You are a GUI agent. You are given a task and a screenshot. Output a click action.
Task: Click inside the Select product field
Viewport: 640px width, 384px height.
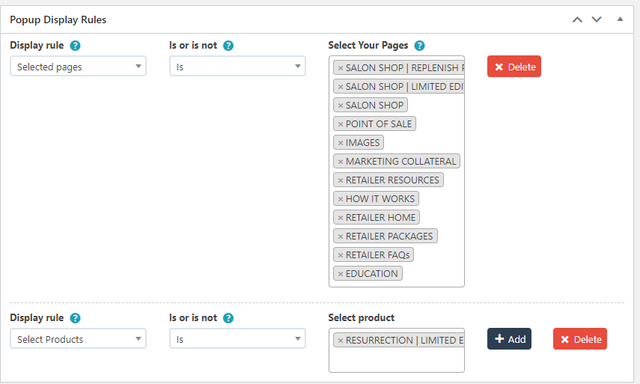[396, 359]
